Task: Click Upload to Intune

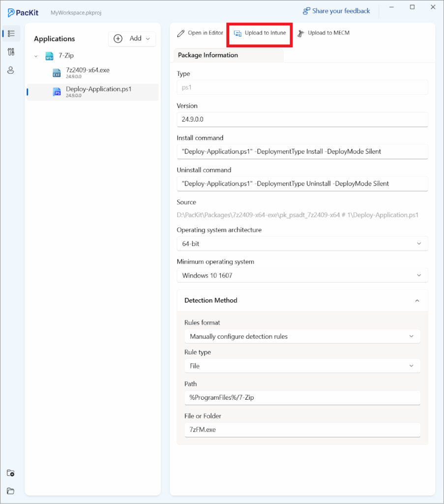Action: click(x=260, y=33)
